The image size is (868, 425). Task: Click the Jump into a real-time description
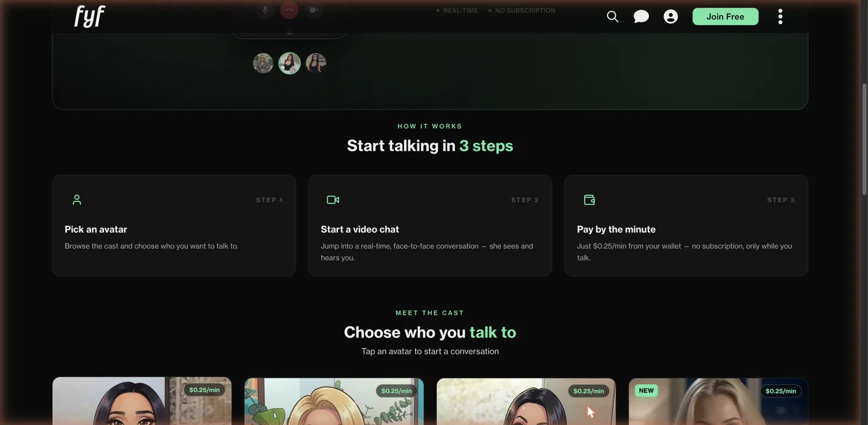(427, 252)
